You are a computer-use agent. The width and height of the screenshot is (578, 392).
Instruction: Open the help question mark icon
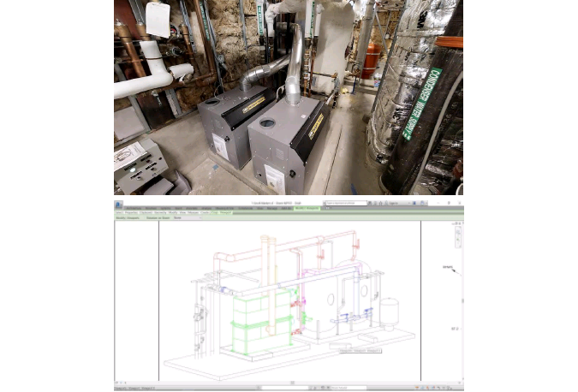(422, 203)
